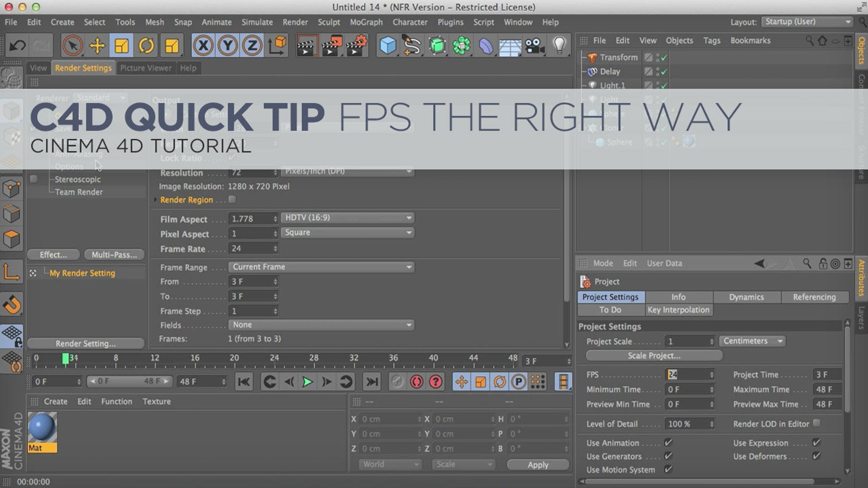
Task: Open the Scale mode dropdown
Action: pos(463,465)
